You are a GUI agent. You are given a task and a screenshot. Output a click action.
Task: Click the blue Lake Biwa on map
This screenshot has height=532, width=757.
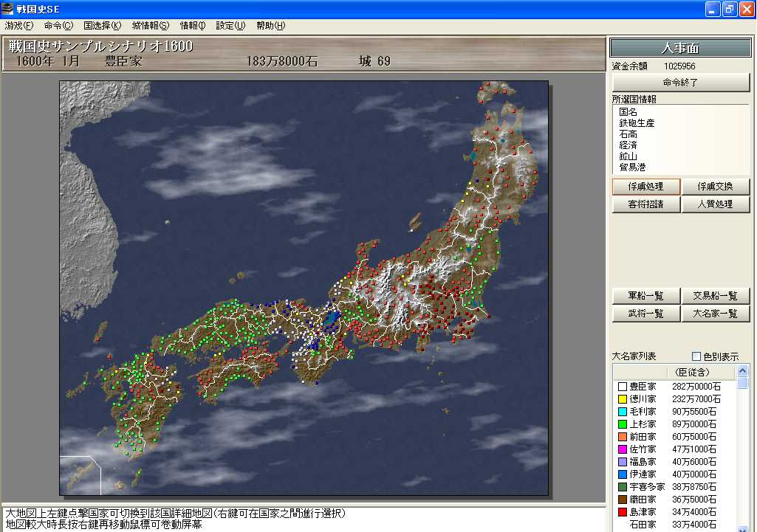(332, 319)
